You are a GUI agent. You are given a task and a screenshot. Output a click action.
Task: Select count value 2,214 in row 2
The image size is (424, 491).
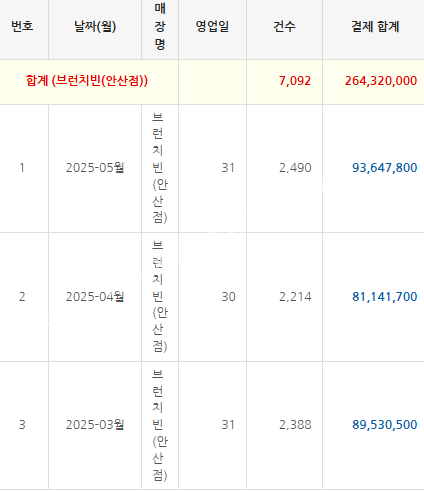[x=295, y=297]
